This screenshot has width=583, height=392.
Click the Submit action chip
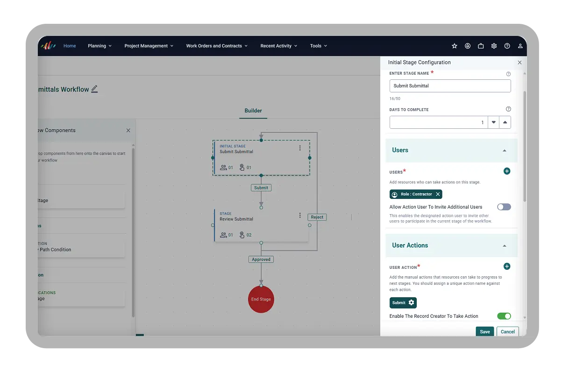pyautogui.click(x=403, y=302)
